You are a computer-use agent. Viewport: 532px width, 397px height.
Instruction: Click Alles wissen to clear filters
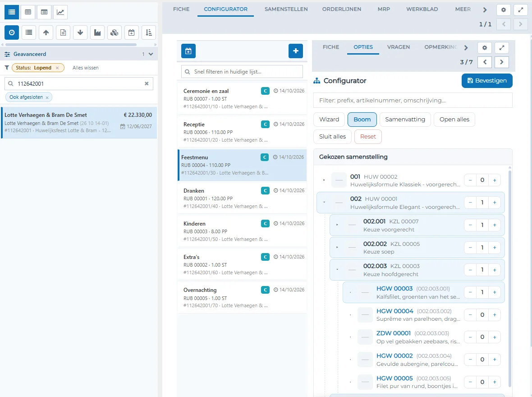86,68
